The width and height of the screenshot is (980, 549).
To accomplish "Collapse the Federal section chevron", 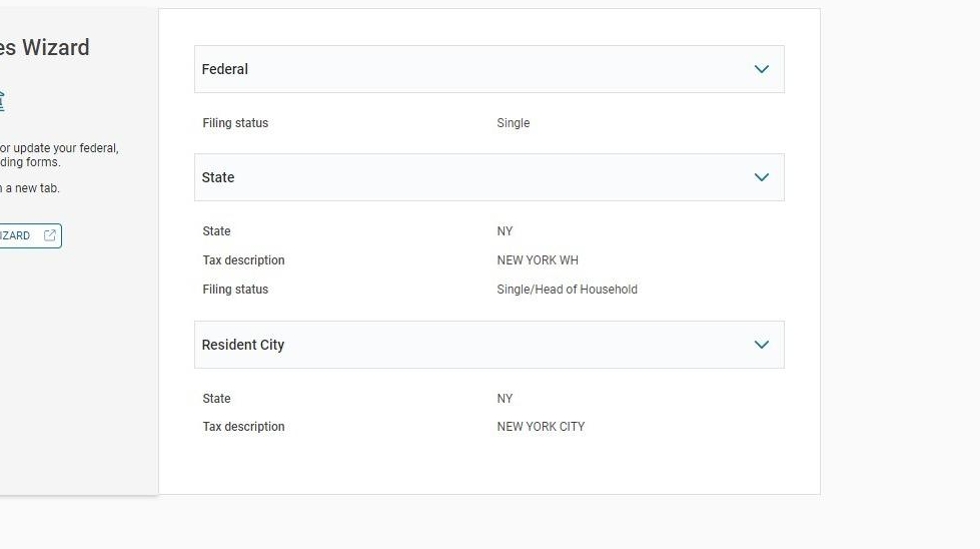I will coord(761,69).
